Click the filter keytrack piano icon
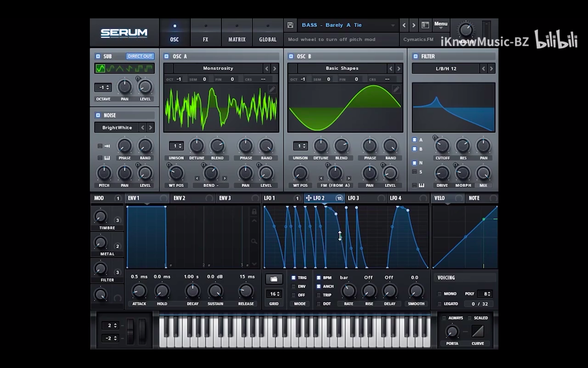The height and width of the screenshot is (368, 588). [421, 185]
